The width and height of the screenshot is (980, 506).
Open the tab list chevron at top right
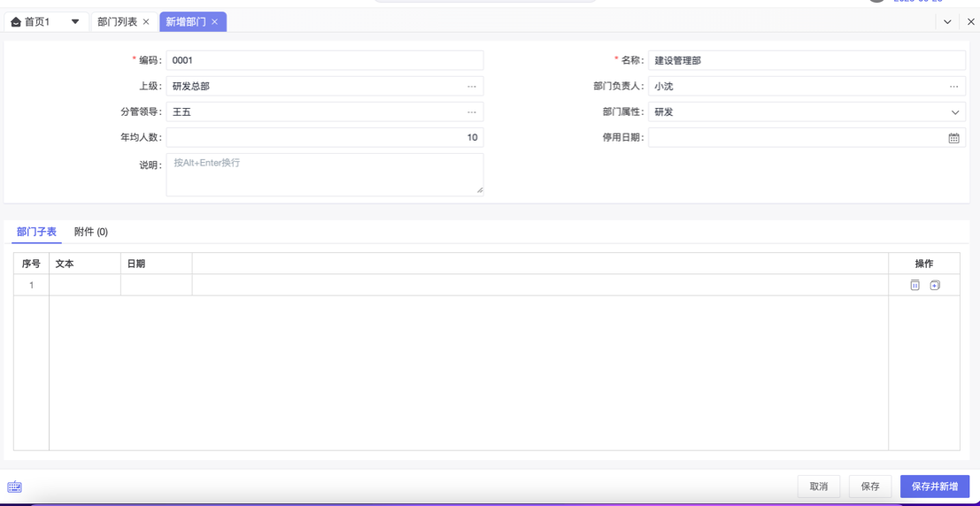coord(947,22)
